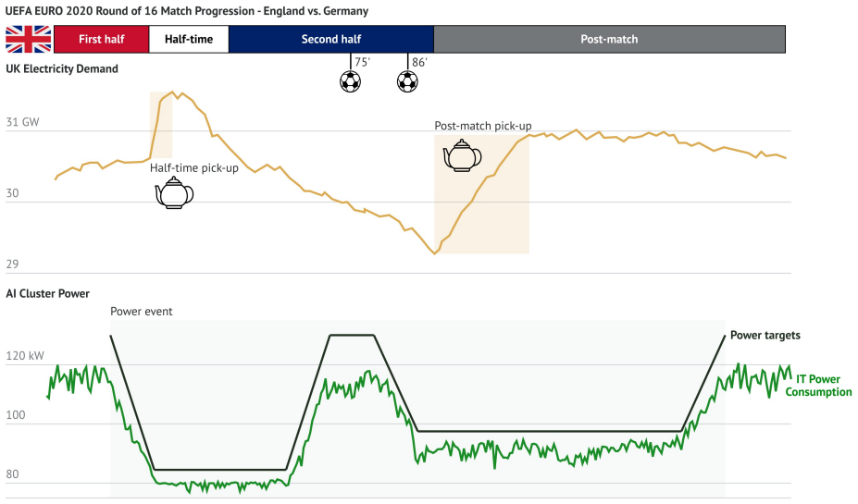Click the Post-match pick-up annotation text
858x504 pixels.
483,126
